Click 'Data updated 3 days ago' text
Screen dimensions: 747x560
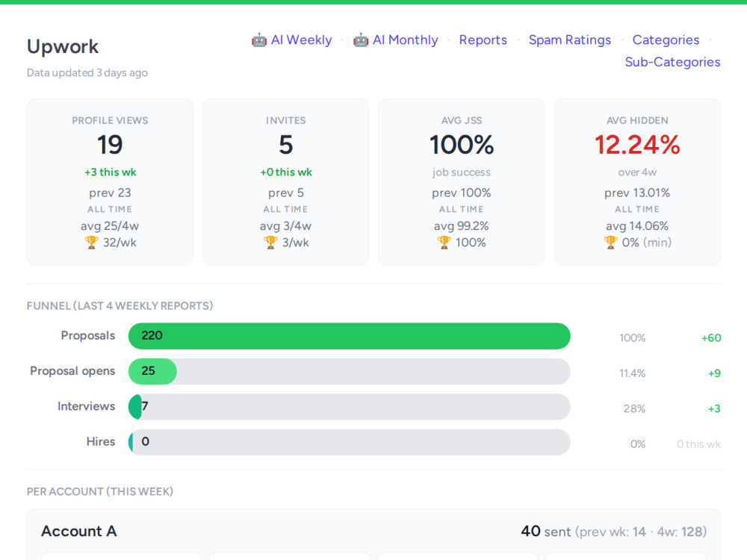coord(87,73)
